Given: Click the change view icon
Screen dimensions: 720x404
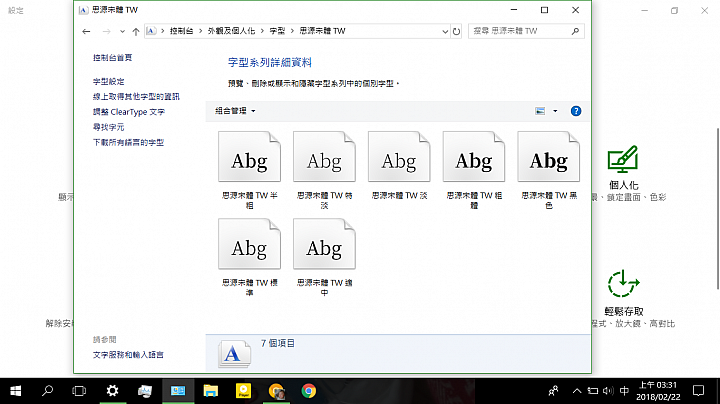Looking at the screenshot, I should [x=540, y=111].
